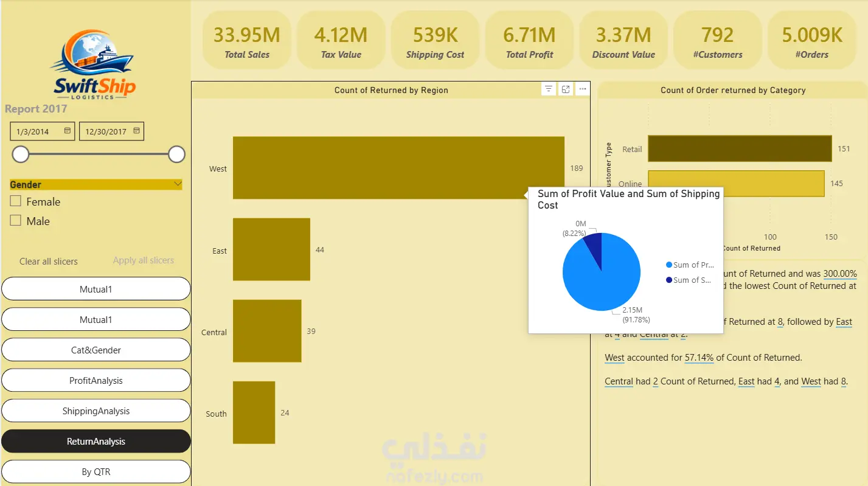Click the 'Report 2017' heading
Screen dimensions: 868x486
36,109
